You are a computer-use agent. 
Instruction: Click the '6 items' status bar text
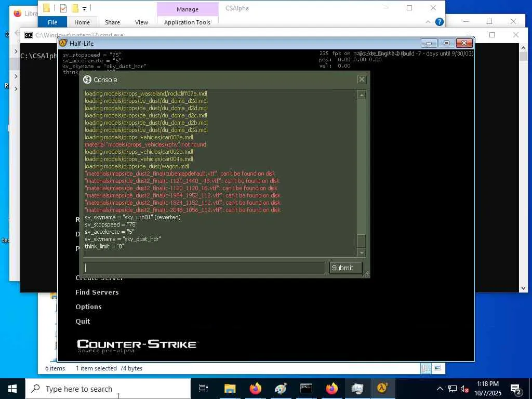click(55, 368)
